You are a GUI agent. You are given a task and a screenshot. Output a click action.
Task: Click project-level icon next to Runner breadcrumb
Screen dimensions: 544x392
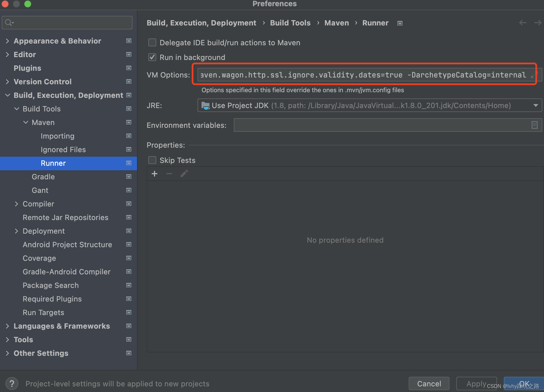pyautogui.click(x=400, y=23)
